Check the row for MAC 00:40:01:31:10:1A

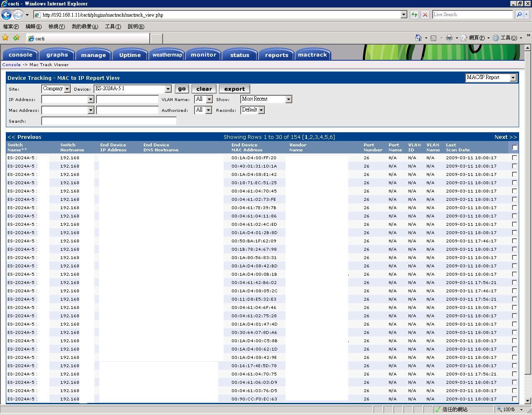pos(515,166)
